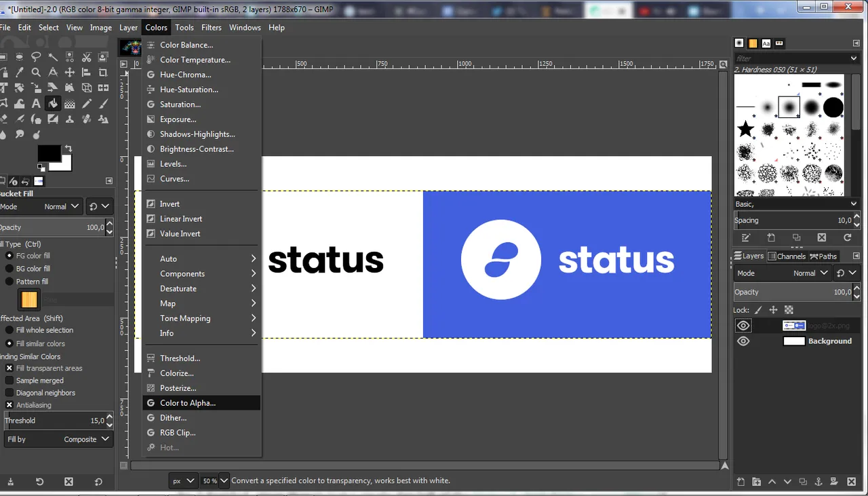This screenshot has height=496, width=868.
Task: Select the Color Picker eyedropper tool
Action: (x=20, y=72)
